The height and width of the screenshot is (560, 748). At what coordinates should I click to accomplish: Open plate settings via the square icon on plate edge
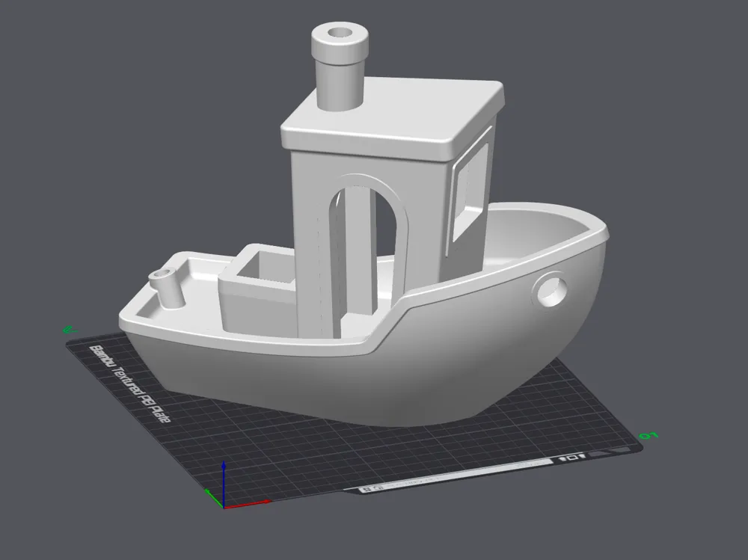click(x=572, y=457)
